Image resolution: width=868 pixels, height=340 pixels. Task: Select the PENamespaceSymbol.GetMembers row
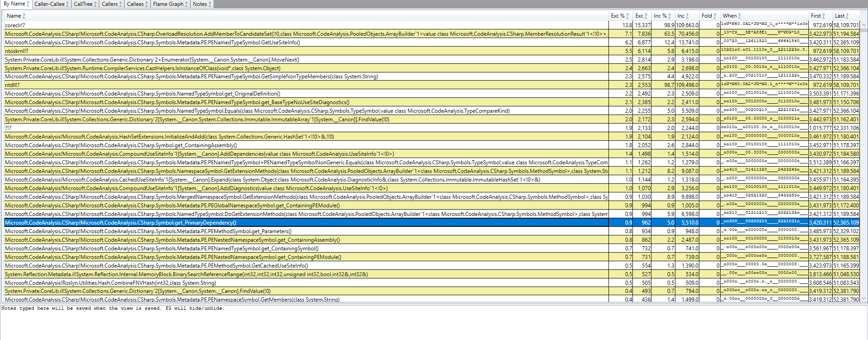tap(432, 300)
